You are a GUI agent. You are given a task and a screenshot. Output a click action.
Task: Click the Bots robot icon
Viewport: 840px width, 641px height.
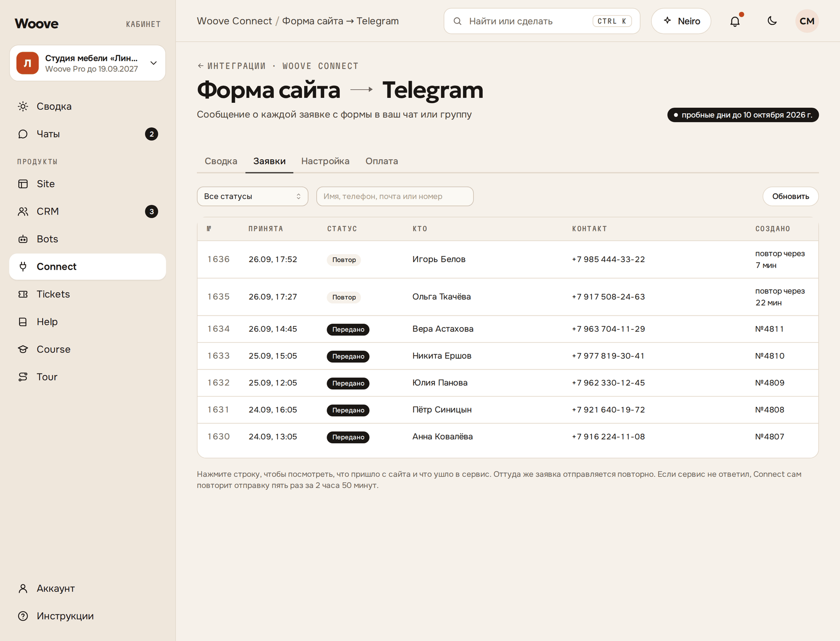(23, 239)
